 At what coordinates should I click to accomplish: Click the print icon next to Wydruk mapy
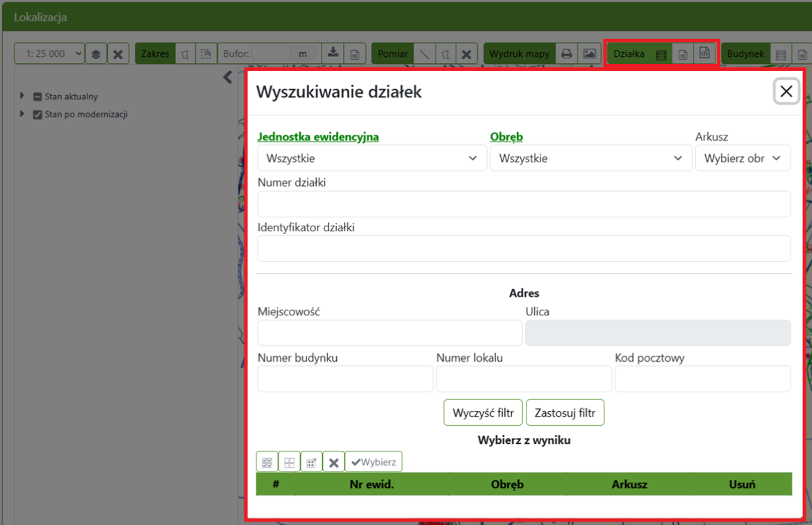[566, 53]
